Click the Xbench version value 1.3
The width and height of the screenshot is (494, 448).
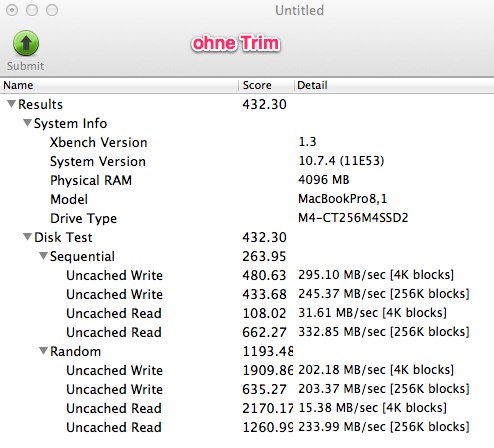tap(307, 142)
